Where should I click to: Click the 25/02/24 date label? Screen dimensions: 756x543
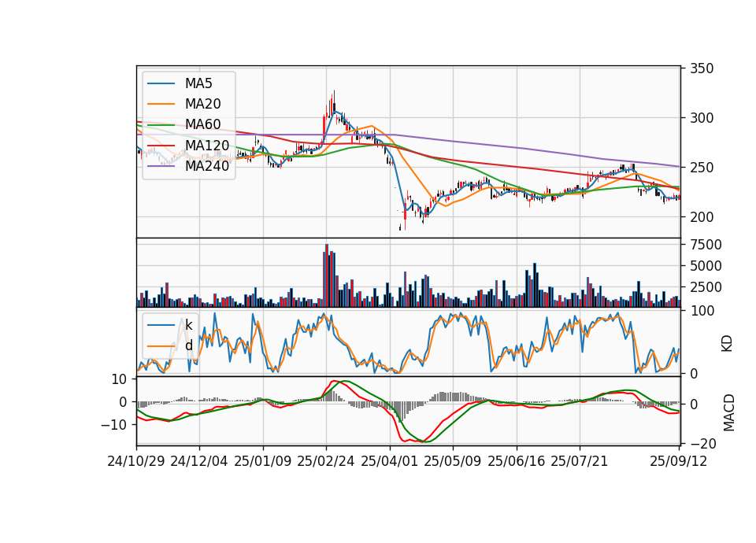326,461
